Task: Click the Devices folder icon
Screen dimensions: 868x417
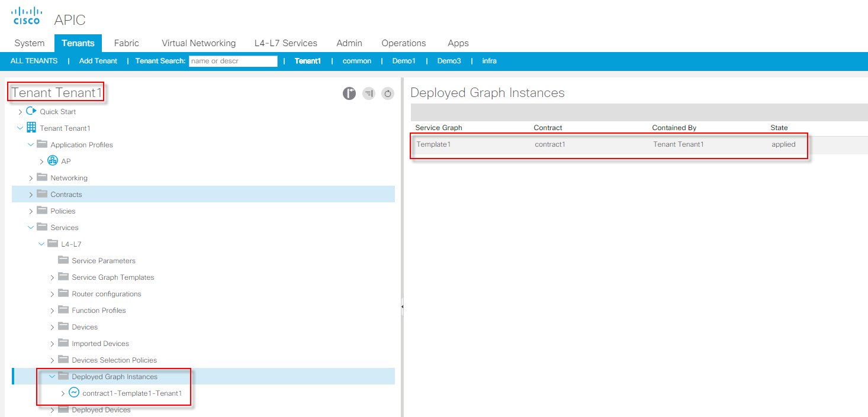Action: click(63, 327)
